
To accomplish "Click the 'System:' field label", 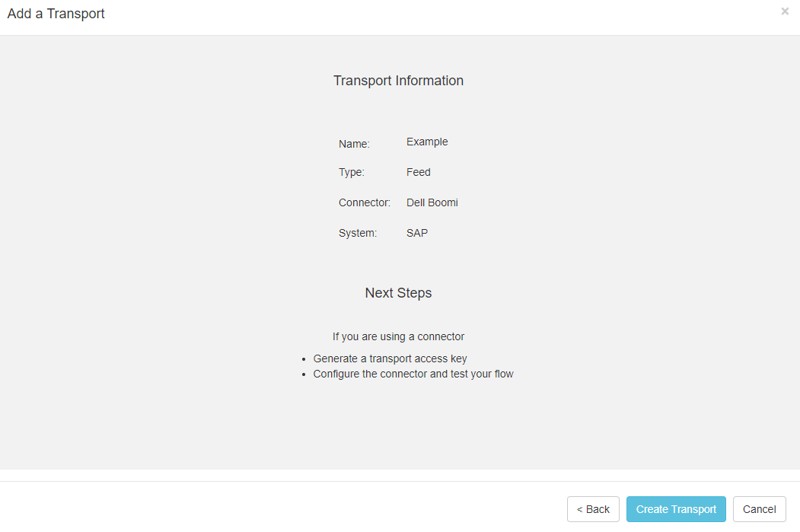I will [358, 233].
